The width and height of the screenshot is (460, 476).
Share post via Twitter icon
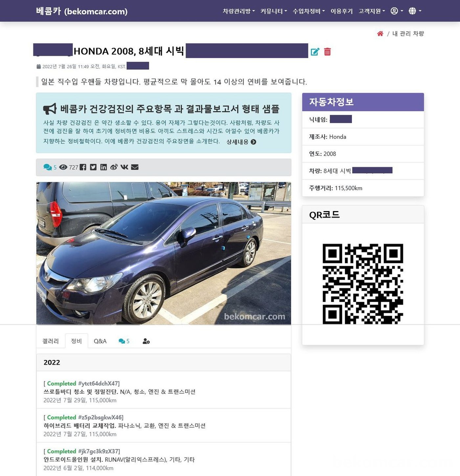(x=93, y=167)
